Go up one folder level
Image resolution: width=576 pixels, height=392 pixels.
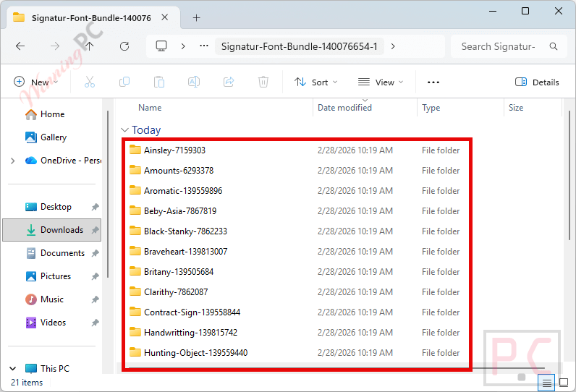coord(89,46)
